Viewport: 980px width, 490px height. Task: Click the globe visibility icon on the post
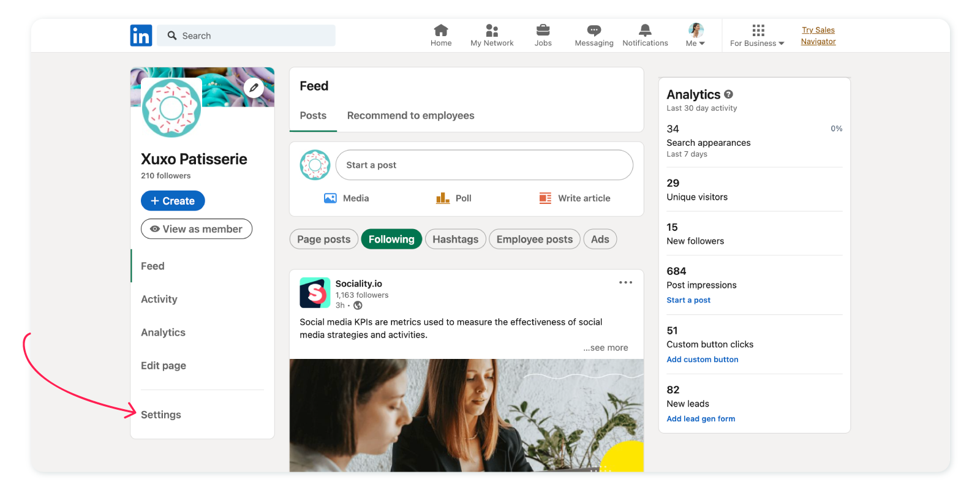click(x=358, y=305)
